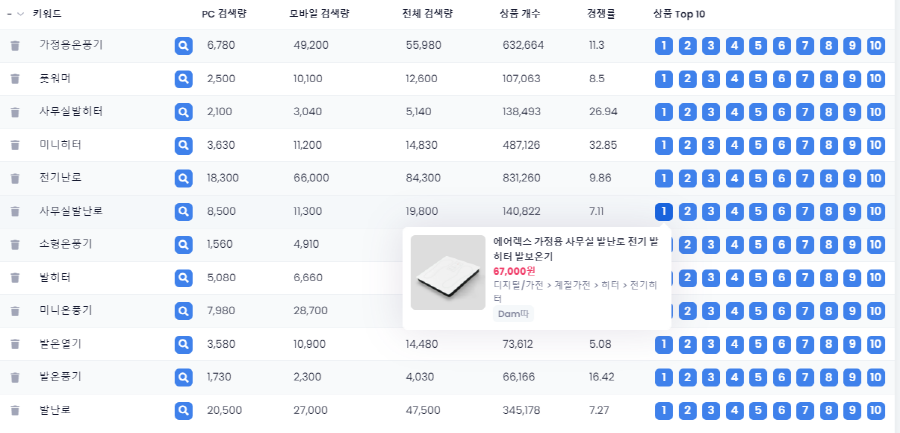Click magnifier icon for 발온풍기 row
Image resolution: width=900 pixels, height=433 pixels.
tap(184, 377)
